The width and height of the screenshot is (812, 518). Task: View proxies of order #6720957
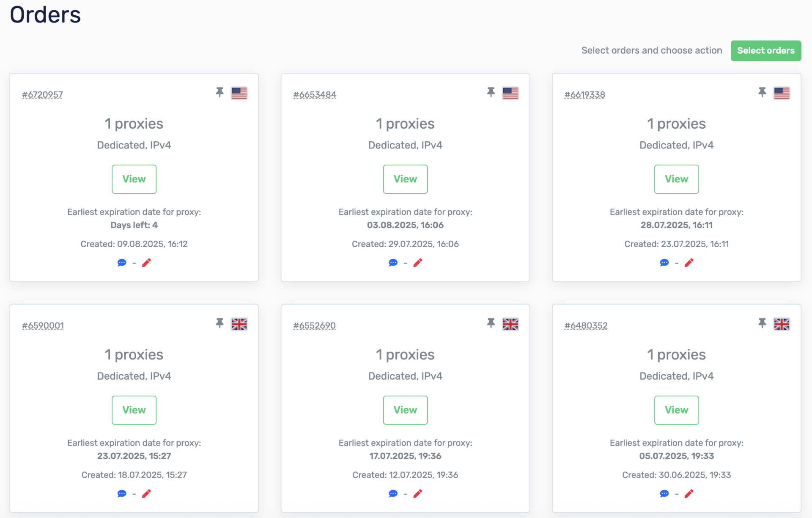pyautogui.click(x=134, y=179)
